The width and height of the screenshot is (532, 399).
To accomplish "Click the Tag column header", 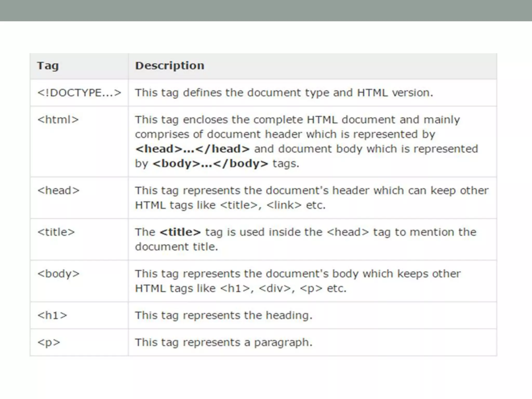I will pyautogui.click(x=48, y=66).
